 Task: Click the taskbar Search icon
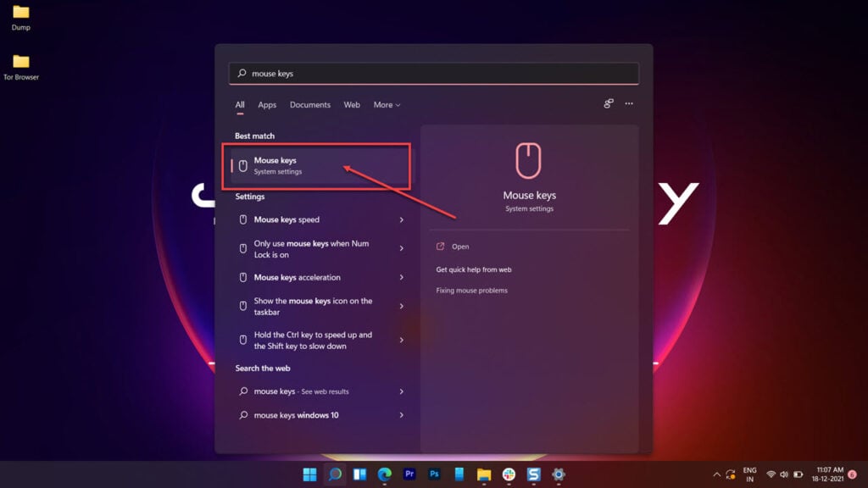pyautogui.click(x=335, y=474)
